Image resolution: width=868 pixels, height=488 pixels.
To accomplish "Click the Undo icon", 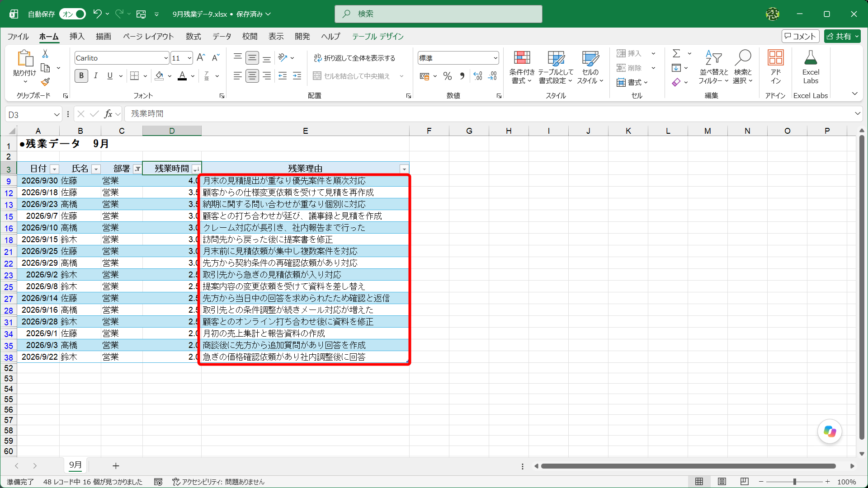I will (97, 14).
